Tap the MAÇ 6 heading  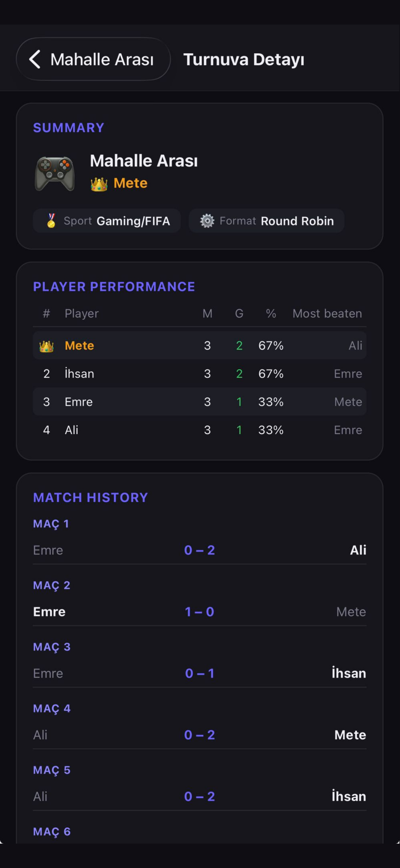point(52,832)
